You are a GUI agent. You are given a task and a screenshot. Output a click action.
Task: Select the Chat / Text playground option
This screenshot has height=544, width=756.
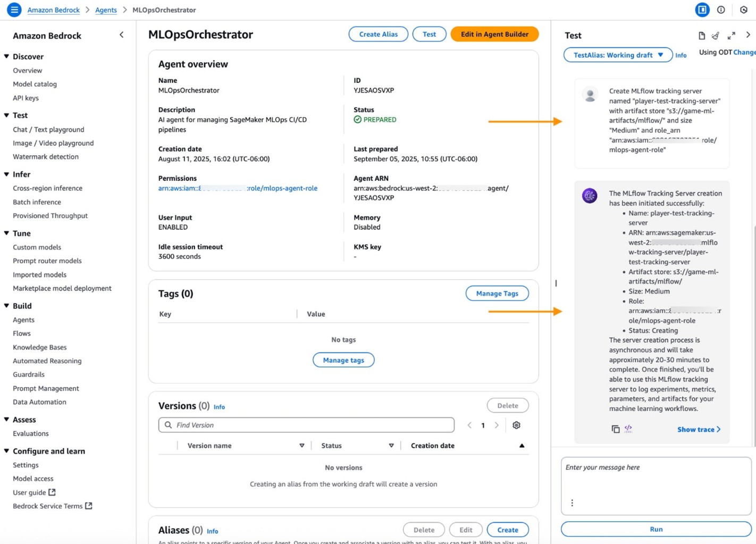48,129
